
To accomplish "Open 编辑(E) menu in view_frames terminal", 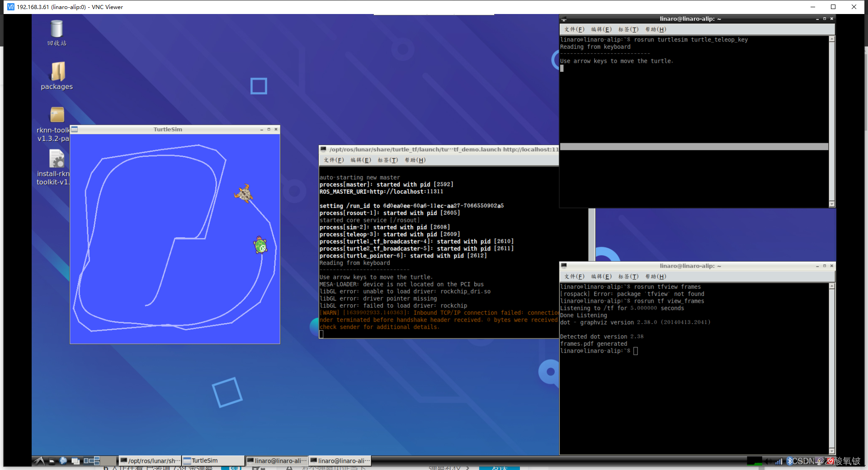I will (601, 277).
